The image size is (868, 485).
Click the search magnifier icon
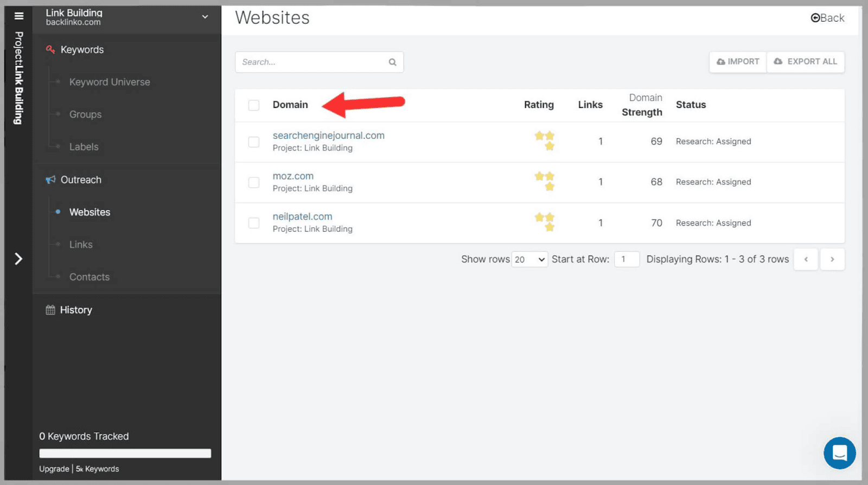[x=392, y=62]
